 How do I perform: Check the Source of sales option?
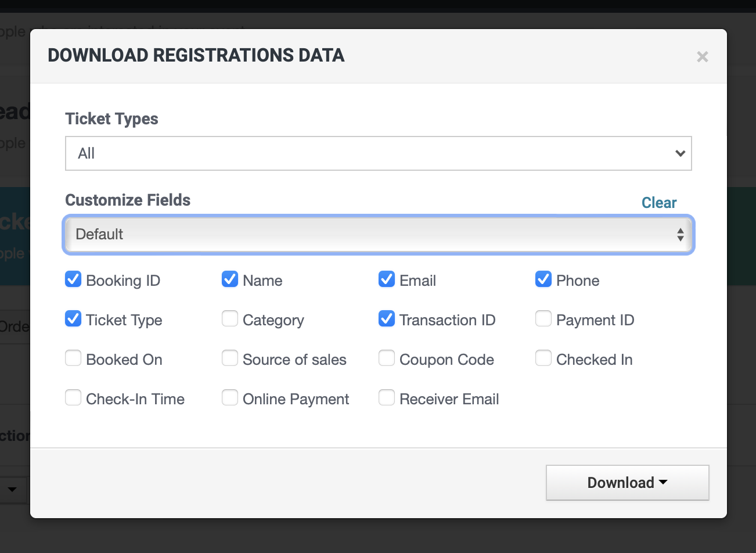(x=230, y=358)
